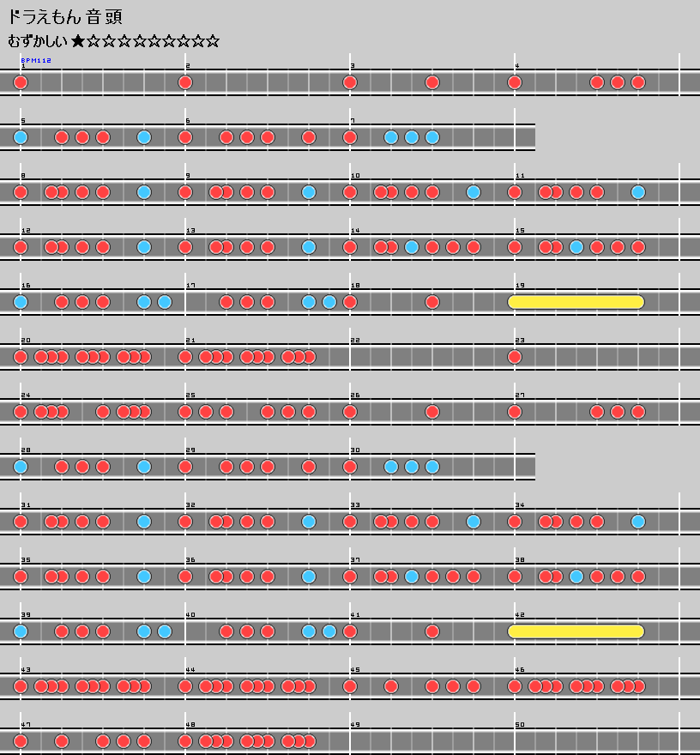Select the blue note in measure 15
The image size is (700, 755).
click(576, 247)
